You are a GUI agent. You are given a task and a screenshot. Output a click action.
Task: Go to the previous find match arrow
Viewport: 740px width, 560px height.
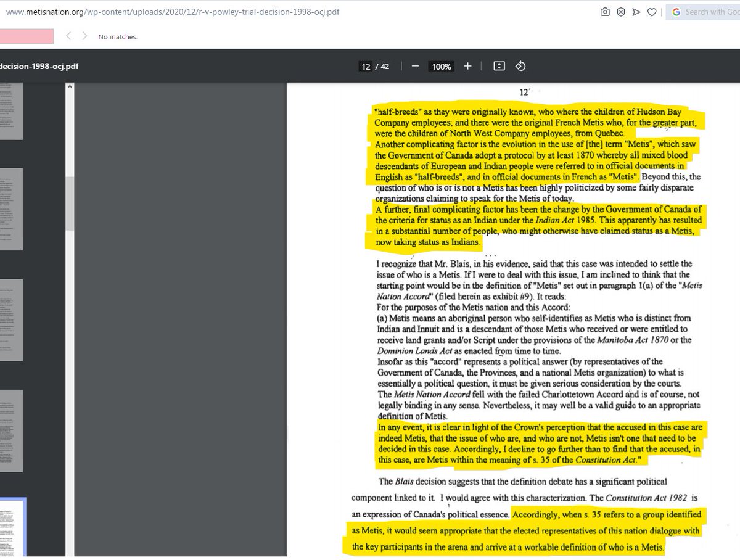(x=68, y=36)
